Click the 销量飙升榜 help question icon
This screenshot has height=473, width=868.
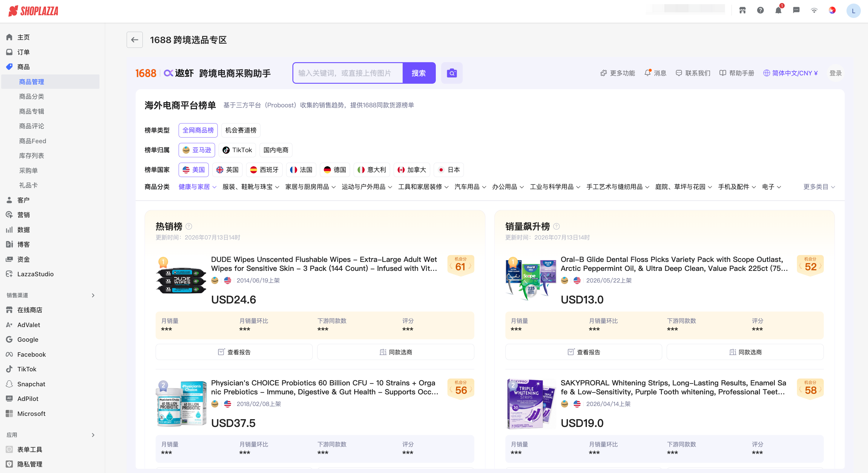(x=557, y=226)
